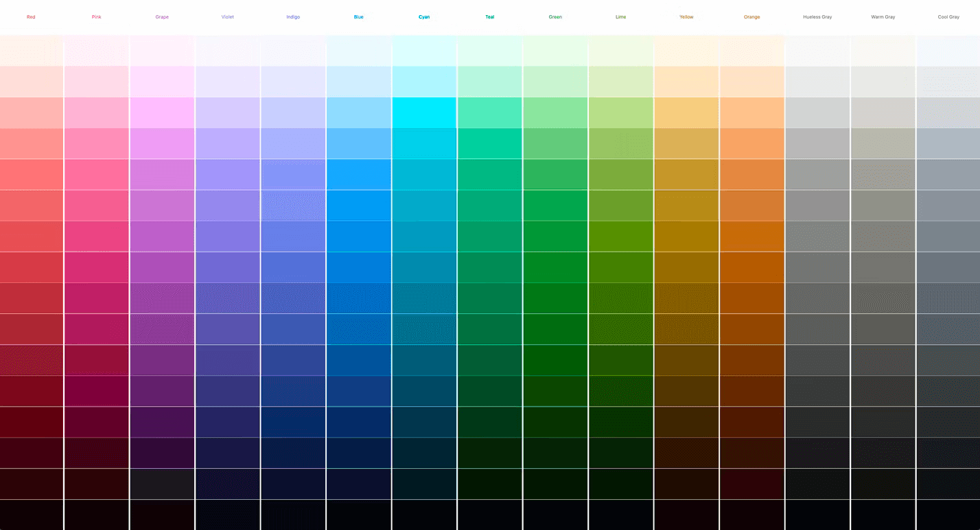Select the Violet column header label
The image size is (980, 530).
coord(227,16)
